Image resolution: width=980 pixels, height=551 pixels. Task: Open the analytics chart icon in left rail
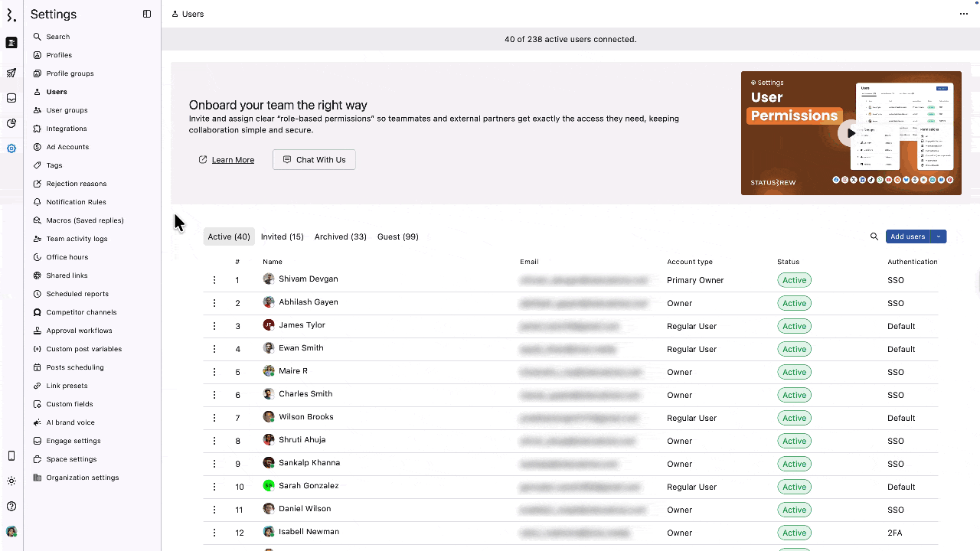click(x=11, y=123)
